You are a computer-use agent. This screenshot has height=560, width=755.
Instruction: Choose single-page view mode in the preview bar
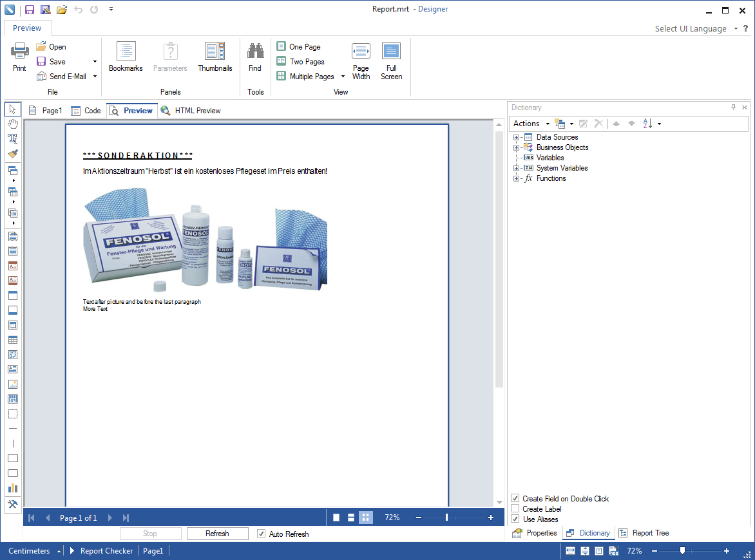point(336,518)
